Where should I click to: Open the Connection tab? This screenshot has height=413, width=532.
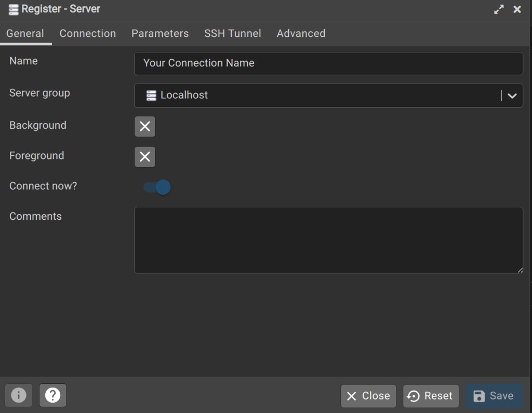tap(87, 34)
